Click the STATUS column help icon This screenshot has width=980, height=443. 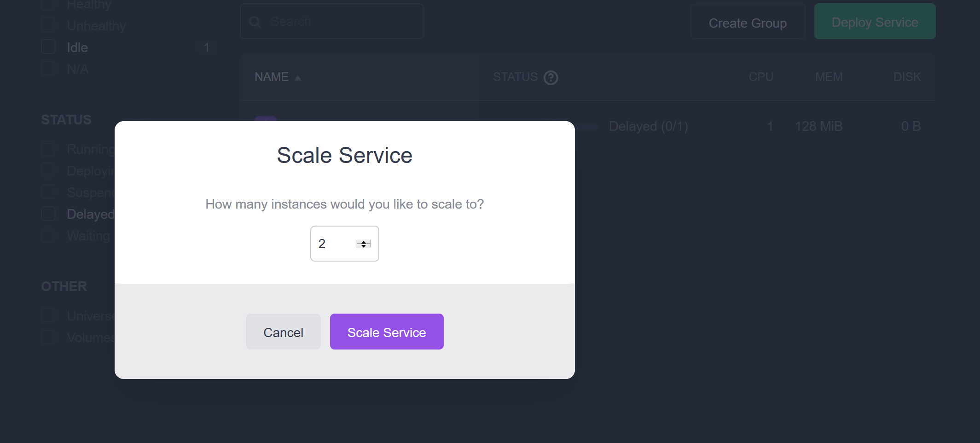click(x=551, y=78)
